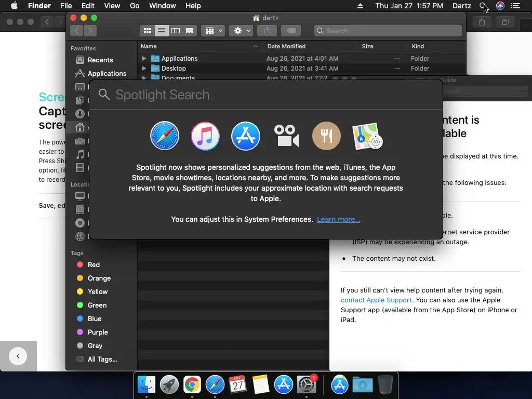Viewport: 532px width, 399px height.
Task: Select the Desktop folder in file list
Action: pyautogui.click(x=302, y=68)
